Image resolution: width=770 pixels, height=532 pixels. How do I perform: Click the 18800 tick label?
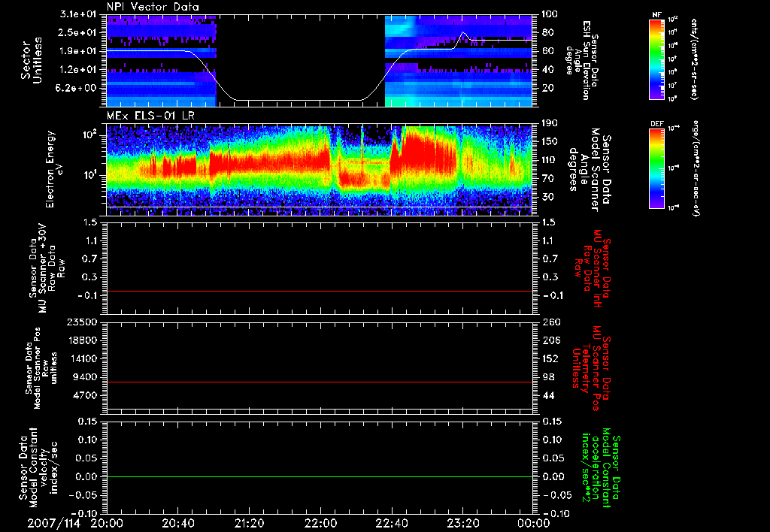81,340
